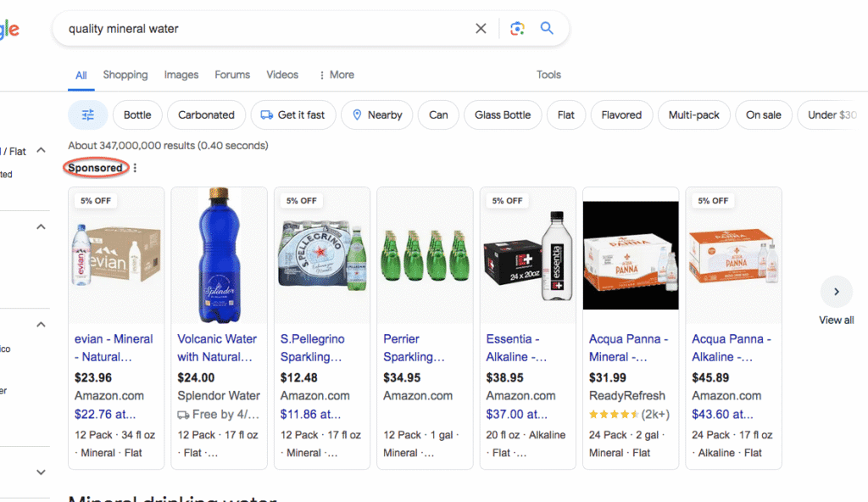Click the Google logo
This screenshot has height=502, width=868.
(8, 31)
